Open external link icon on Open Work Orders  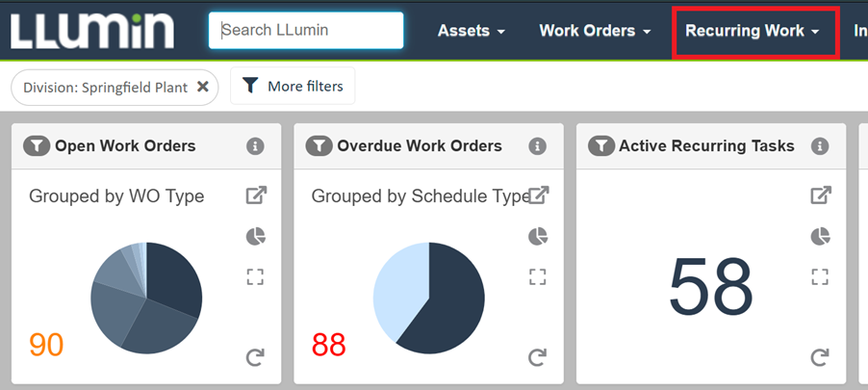tap(256, 196)
